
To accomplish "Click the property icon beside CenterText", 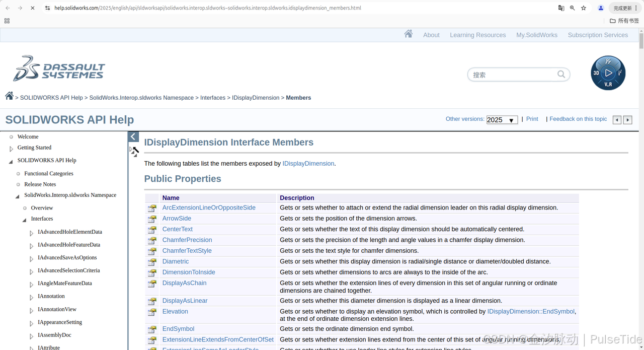I will pos(152,230).
